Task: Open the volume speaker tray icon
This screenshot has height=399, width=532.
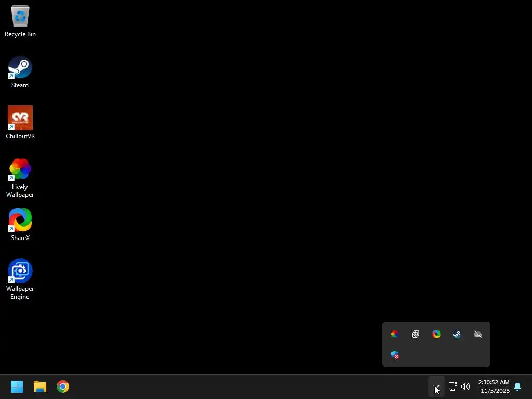Action: point(465,387)
